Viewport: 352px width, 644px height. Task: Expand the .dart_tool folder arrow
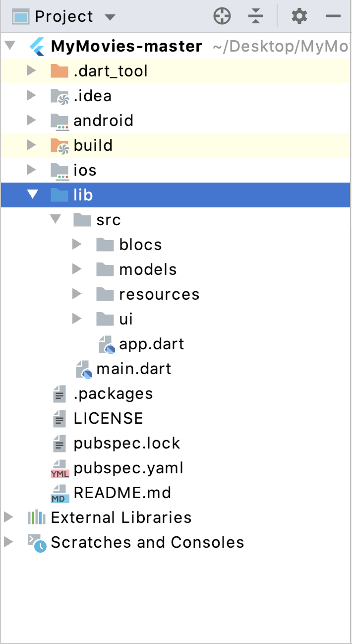point(32,71)
